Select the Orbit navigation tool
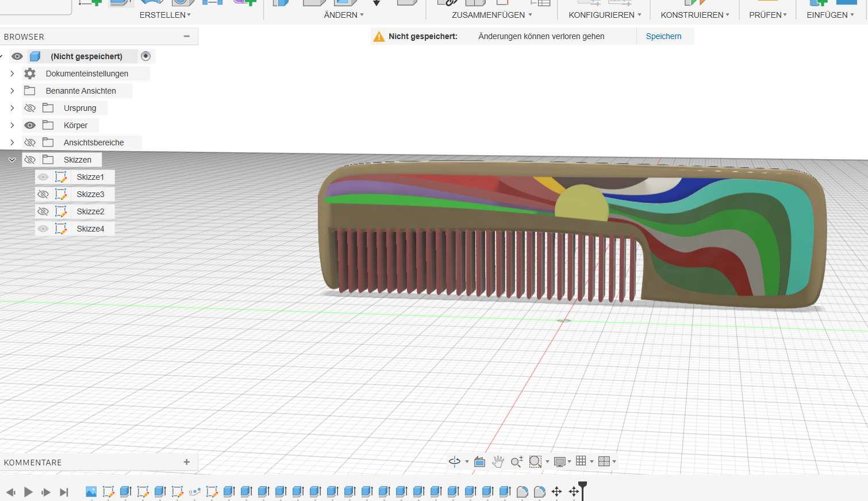The width and height of the screenshot is (868, 501). click(x=454, y=461)
